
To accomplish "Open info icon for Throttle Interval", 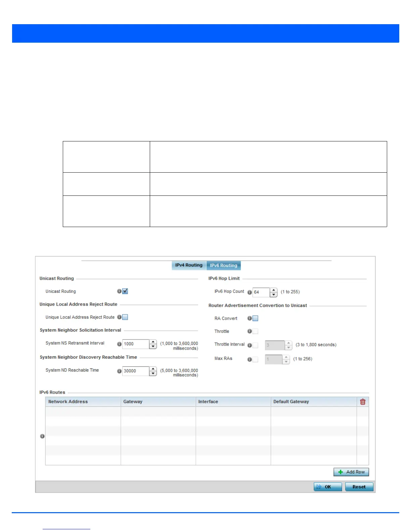I will tap(249, 345).
